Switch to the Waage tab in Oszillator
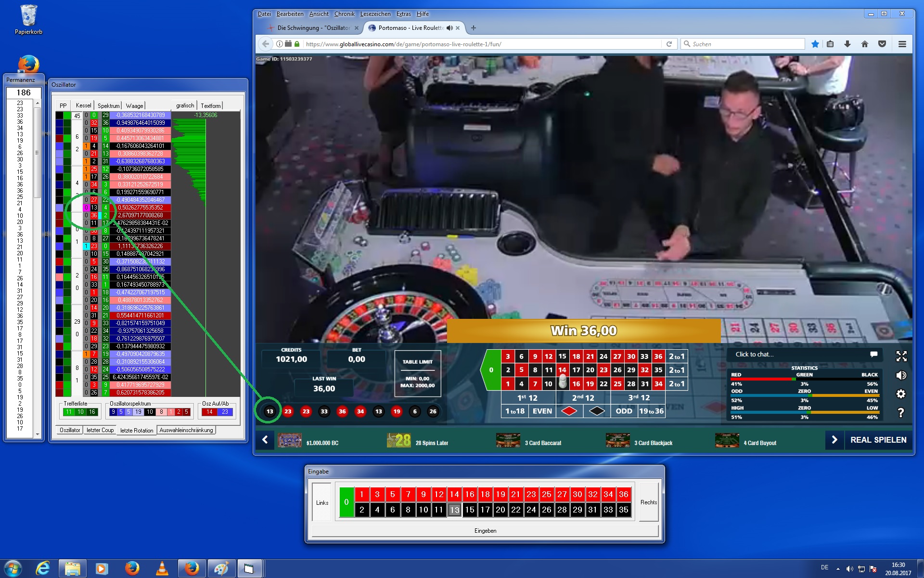The image size is (924, 578). click(x=134, y=105)
